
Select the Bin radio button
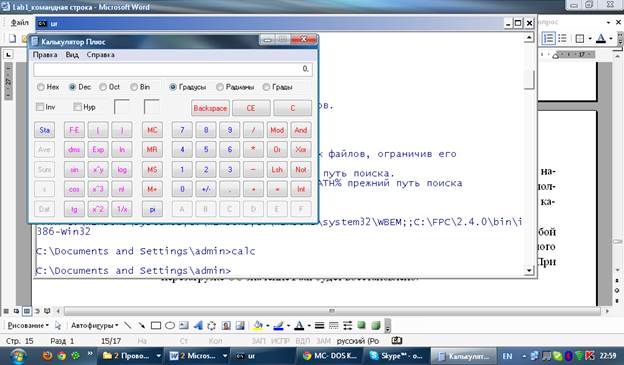click(134, 87)
